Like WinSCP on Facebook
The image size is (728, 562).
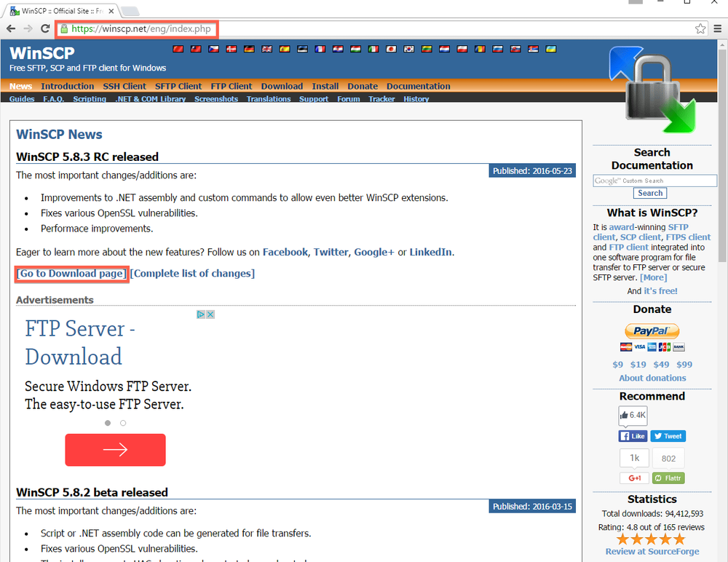pyautogui.click(x=633, y=436)
